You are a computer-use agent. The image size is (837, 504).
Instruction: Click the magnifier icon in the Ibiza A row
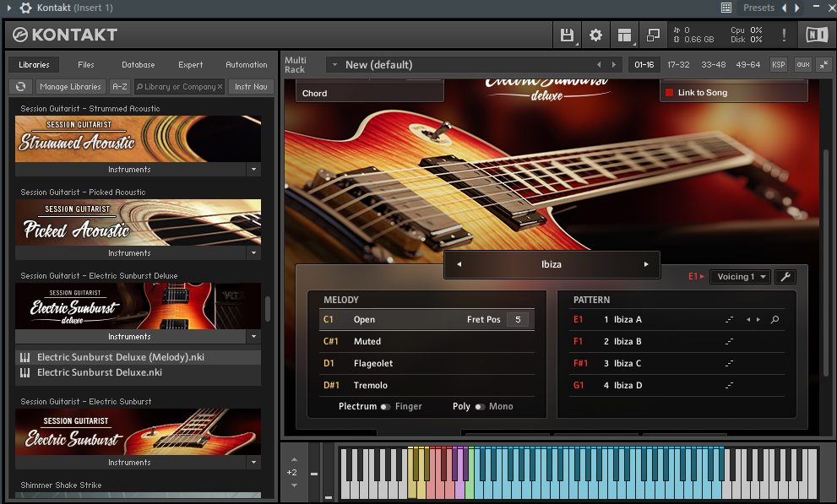[774, 319]
